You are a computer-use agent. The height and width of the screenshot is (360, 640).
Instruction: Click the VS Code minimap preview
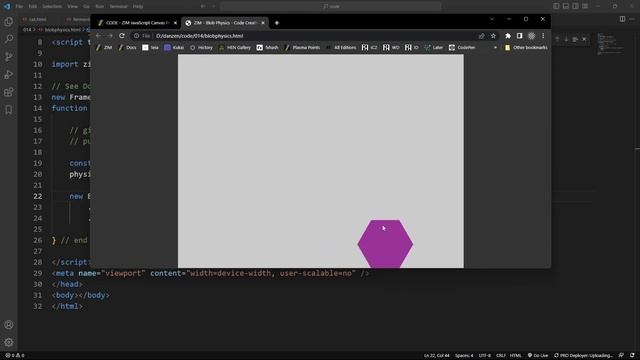point(611,43)
